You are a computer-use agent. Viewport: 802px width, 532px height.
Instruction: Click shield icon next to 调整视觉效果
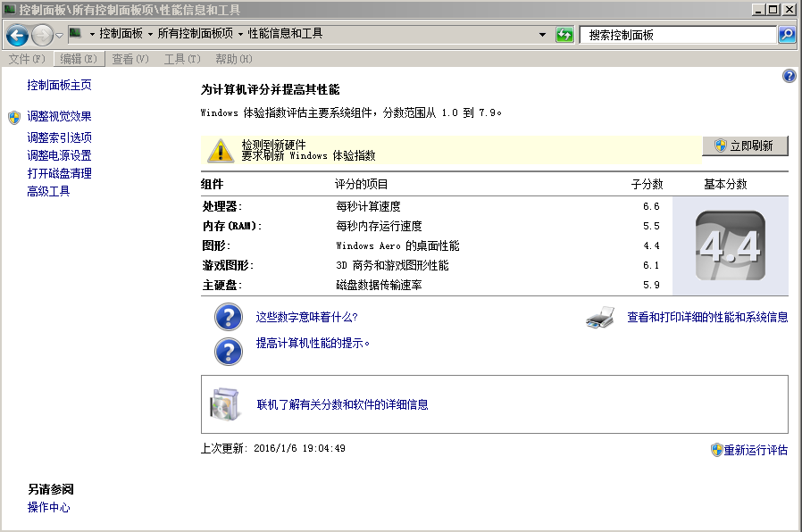coord(14,118)
